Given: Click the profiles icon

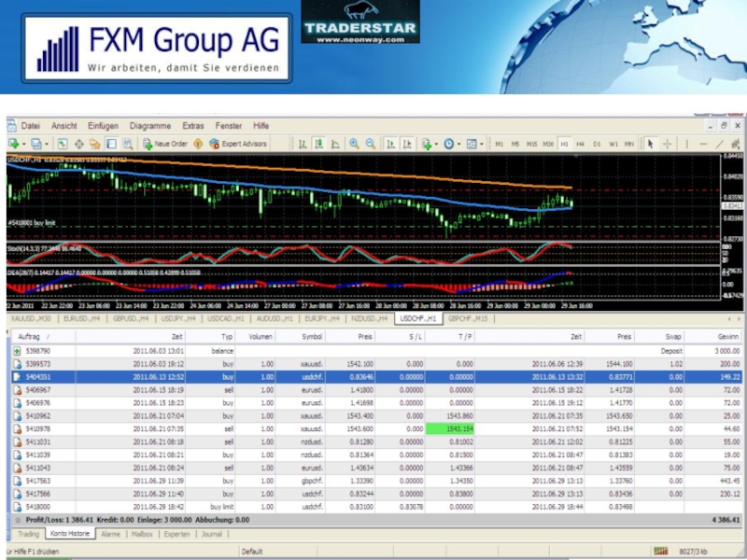Looking at the screenshot, I should click(x=35, y=144).
